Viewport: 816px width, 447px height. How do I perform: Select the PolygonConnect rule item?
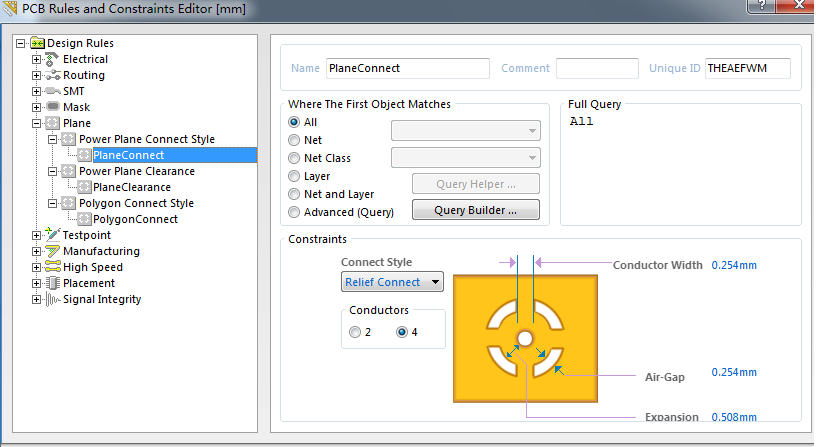pyautogui.click(x=135, y=219)
